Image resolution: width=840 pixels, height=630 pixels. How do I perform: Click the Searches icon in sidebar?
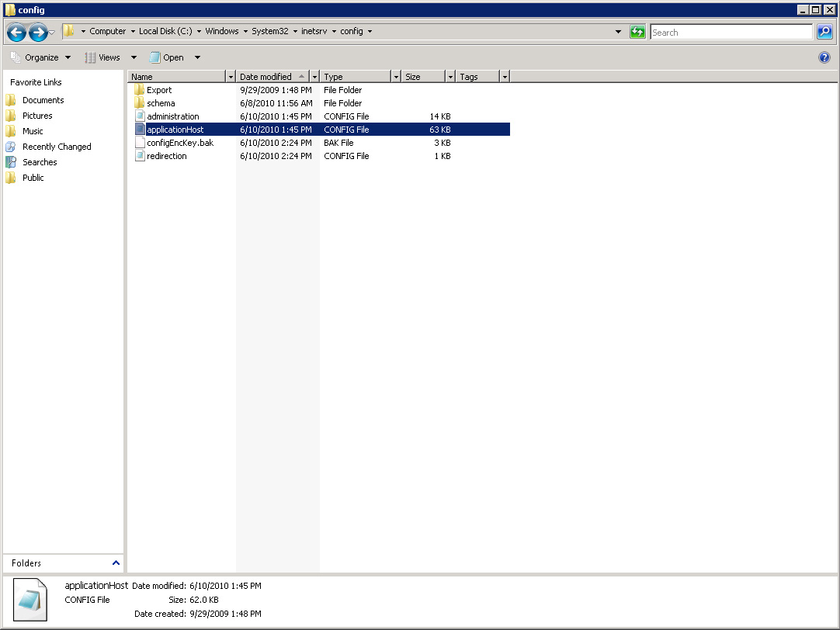coord(11,162)
